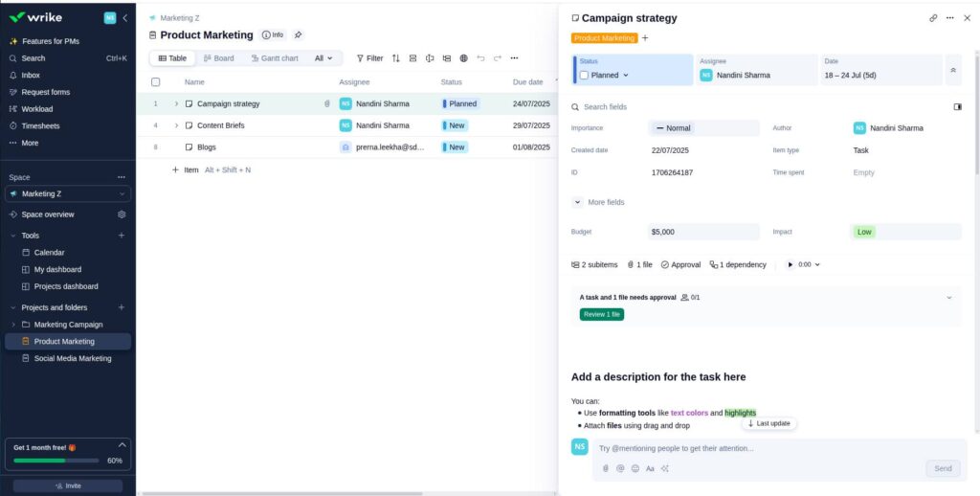980x496 pixels.
Task: Click the column settings icon next to group-by
Action: coord(430,58)
